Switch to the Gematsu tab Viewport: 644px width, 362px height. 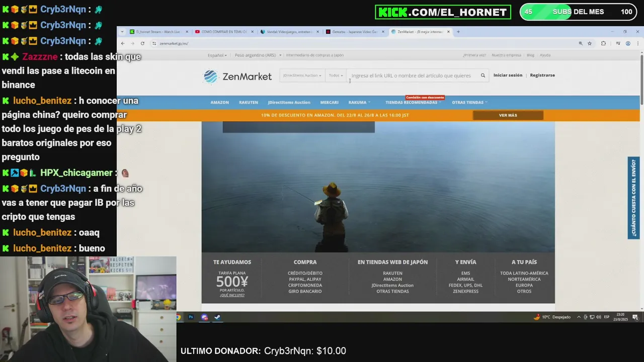[x=355, y=32]
